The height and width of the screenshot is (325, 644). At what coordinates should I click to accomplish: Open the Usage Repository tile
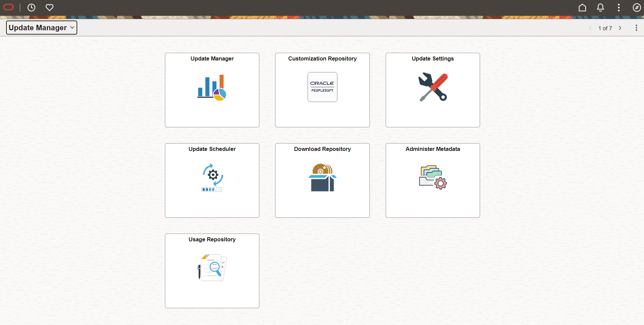212,271
